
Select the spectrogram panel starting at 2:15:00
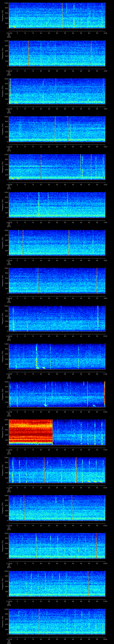point(57,546)
